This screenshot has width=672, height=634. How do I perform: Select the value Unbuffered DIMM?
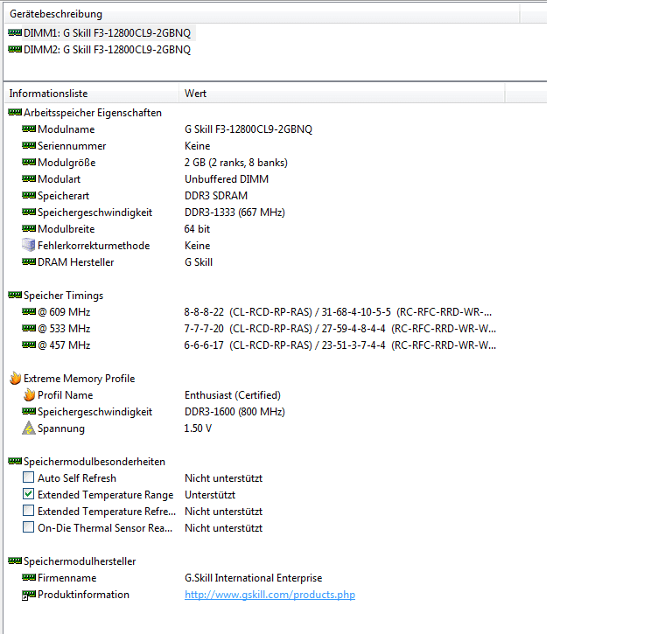pyautogui.click(x=227, y=179)
